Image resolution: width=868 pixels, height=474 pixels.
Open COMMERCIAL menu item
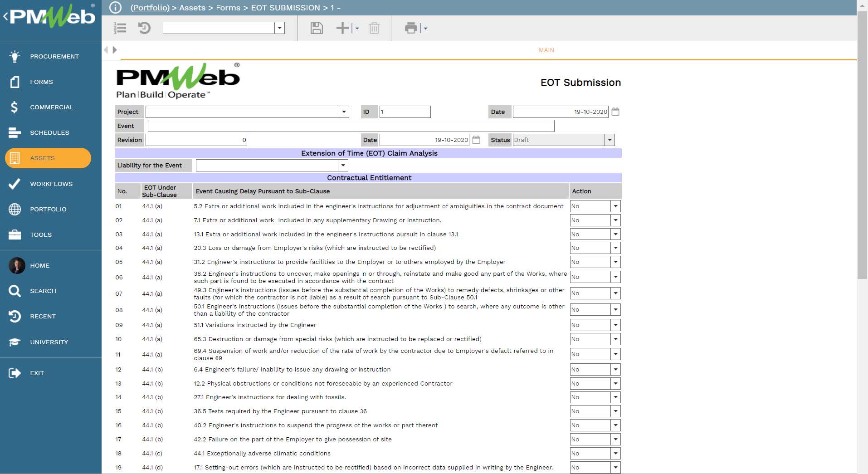tap(51, 107)
